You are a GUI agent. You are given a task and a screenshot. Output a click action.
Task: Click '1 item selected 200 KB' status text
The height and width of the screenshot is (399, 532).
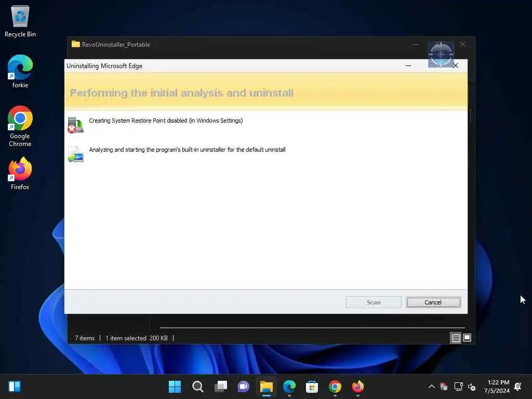tap(137, 338)
